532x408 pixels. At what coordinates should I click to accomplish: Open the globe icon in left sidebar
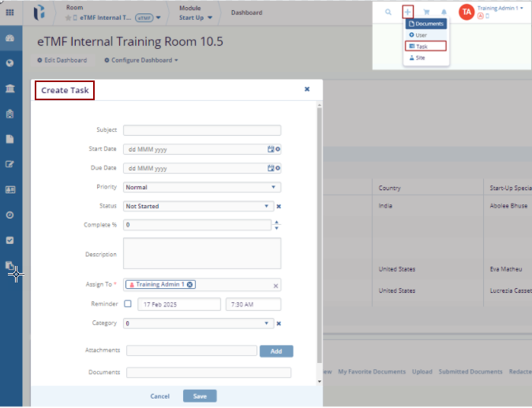tap(10, 63)
